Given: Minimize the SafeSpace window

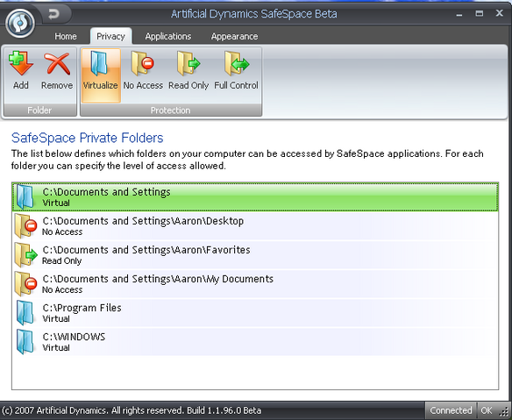Looking at the screenshot, I should click(459, 14).
